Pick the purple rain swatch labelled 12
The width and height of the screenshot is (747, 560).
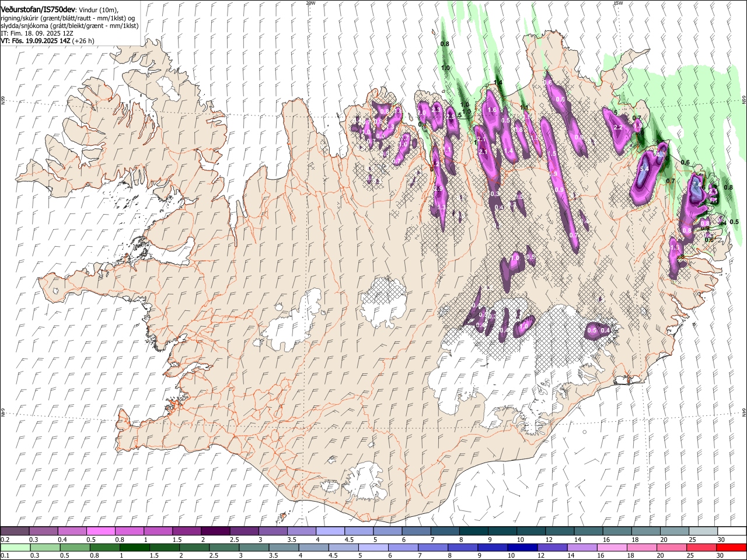tap(551, 547)
